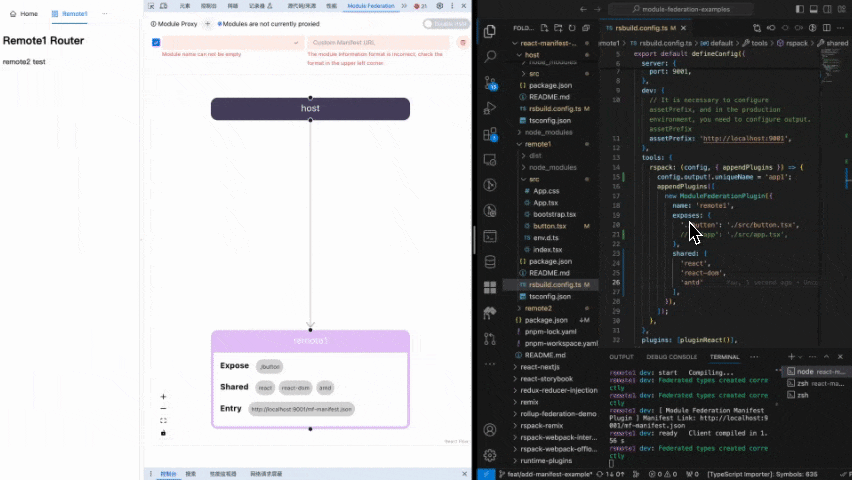This screenshot has height=480, width=852.
Task: Open the module name dropdown
Action: tap(232, 43)
